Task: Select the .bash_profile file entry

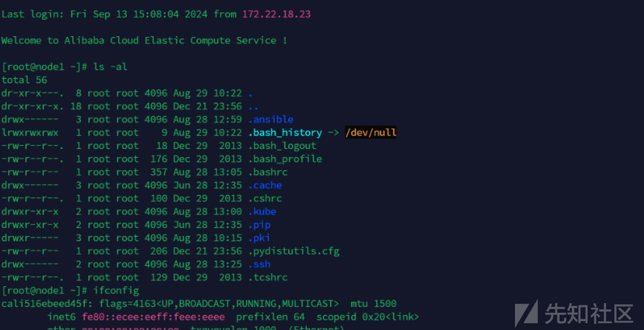Action: 285,159
